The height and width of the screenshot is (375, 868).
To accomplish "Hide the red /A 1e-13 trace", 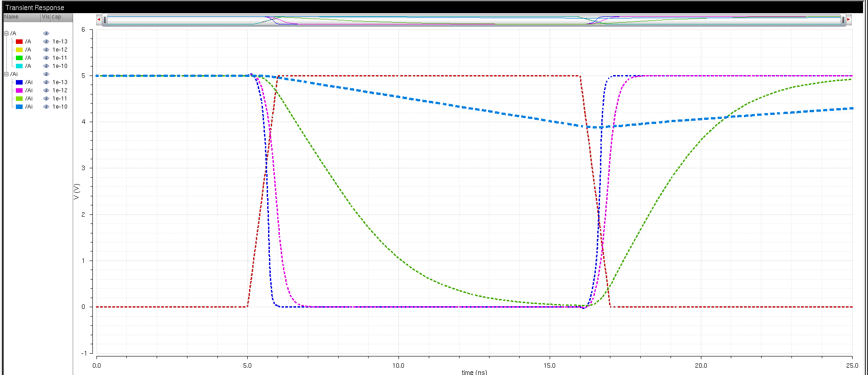I will [x=46, y=42].
